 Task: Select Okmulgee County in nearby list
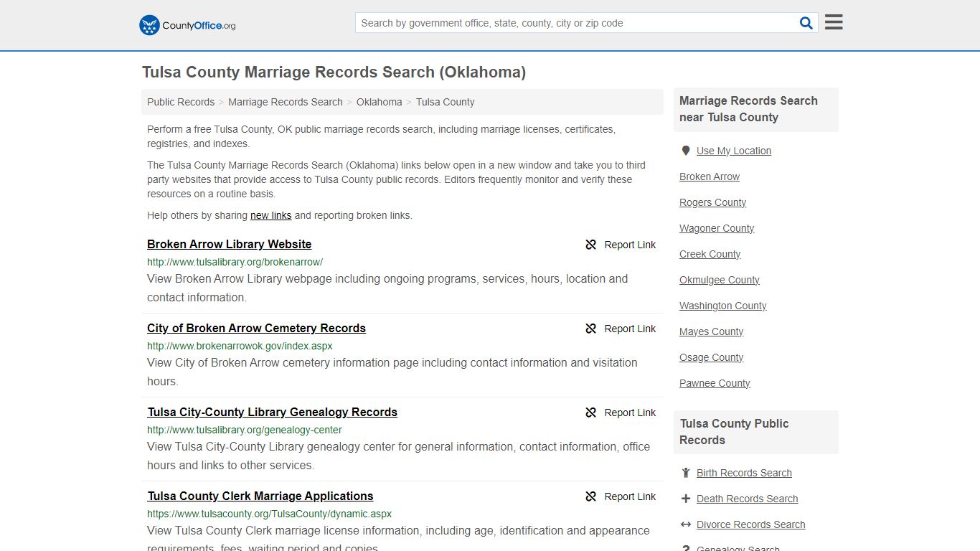[x=720, y=280]
